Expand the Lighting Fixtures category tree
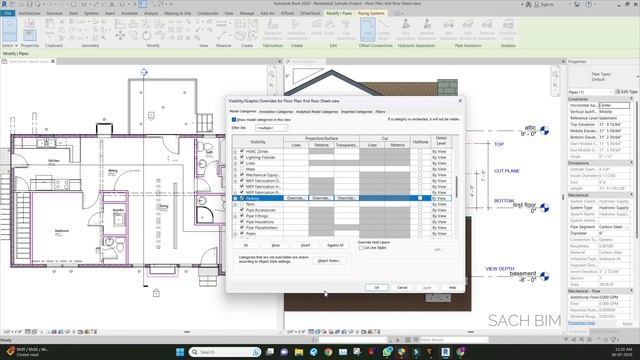Screen dimensions: 640x360 click(235, 157)
